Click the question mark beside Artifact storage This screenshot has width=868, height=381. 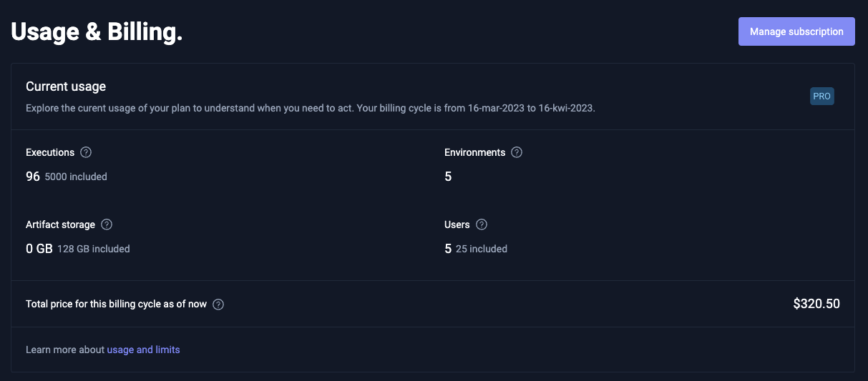(107, 224)
